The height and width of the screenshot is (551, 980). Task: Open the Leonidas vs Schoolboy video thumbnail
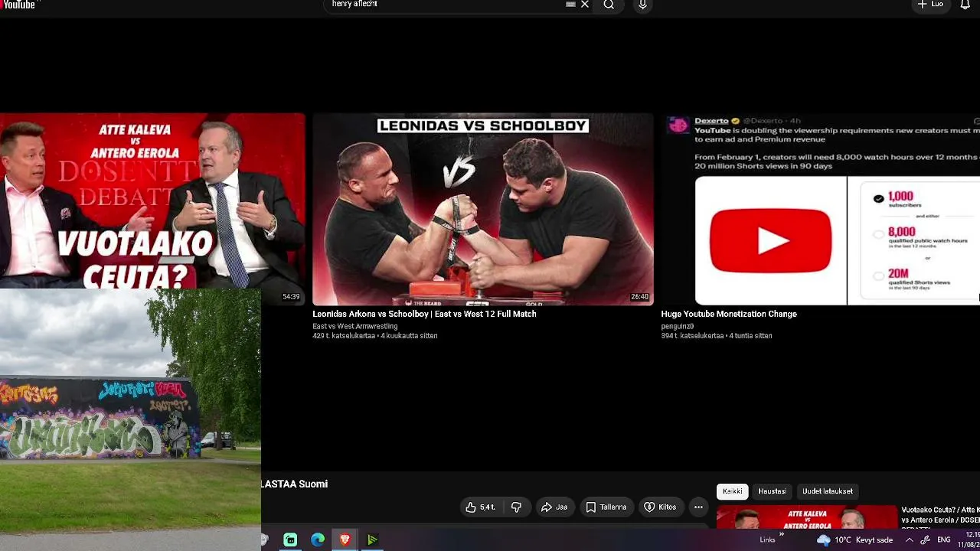pyautogui.click(x=483, y=209)
